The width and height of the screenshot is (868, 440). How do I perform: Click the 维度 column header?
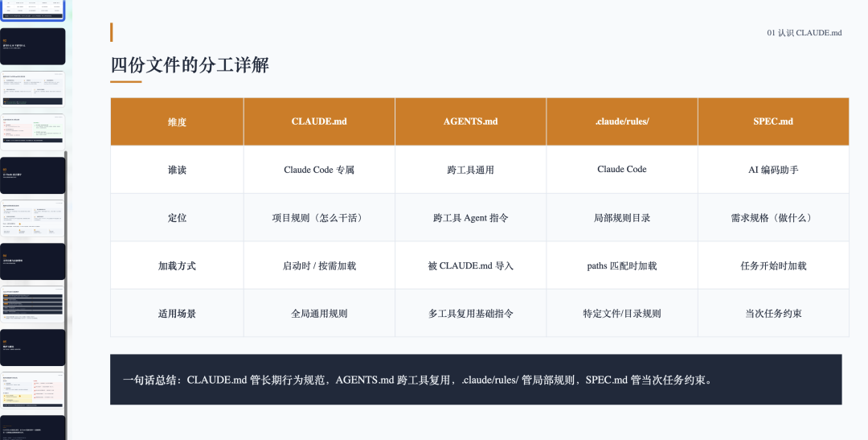pyautogui.click(x=177, y=122)
